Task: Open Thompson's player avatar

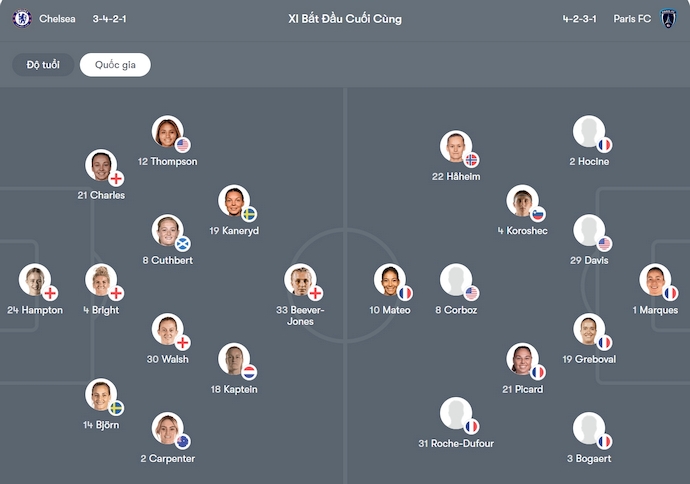Action: point(167,131)
